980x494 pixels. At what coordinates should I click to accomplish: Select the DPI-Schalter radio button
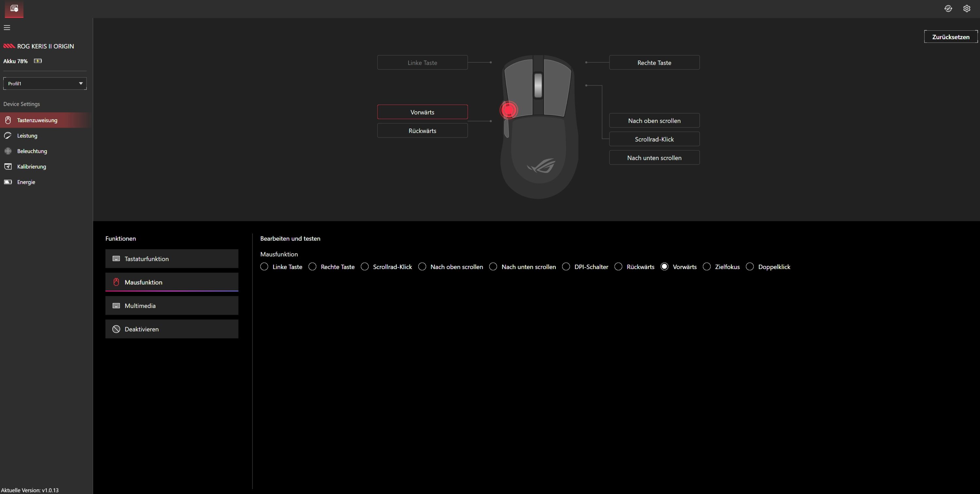point(566,266)
